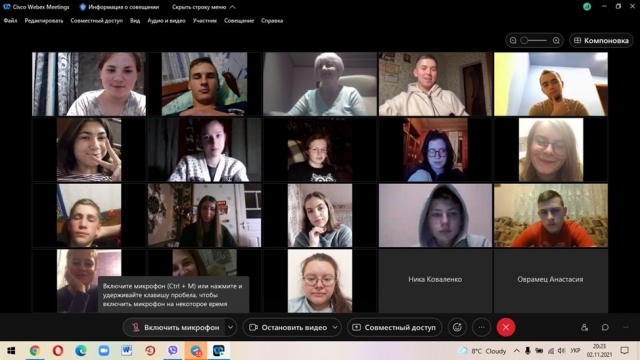Image resolution: width=640 pixels, height=360 pixels.
Task: Select video tile of participant in orange sweater
Action: coord(551,215)
